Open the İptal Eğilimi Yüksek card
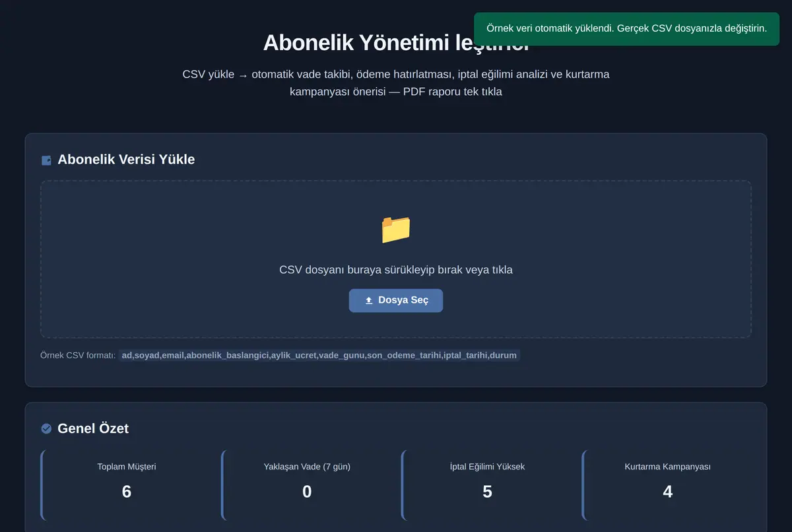Viewport: 792px width, 532px height. tap(487, 485)
